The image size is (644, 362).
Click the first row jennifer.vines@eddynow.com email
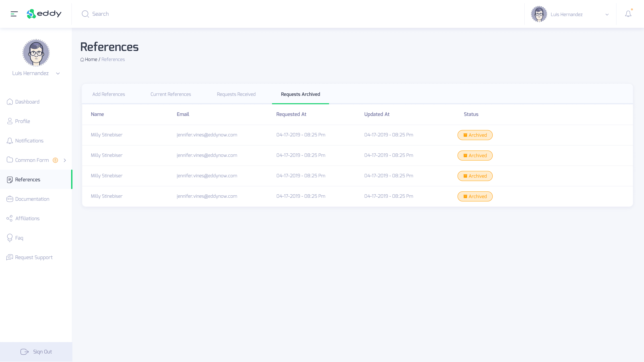click(x=207, y=135)
